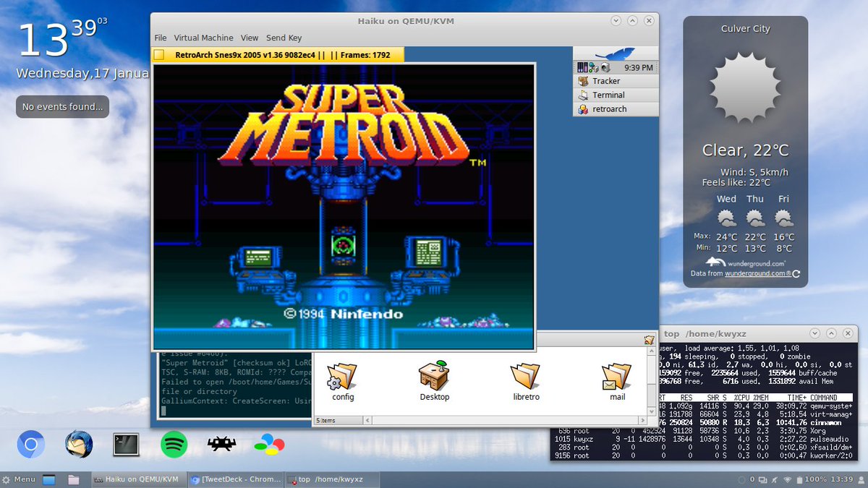Select Terminal in the Haiku Deskbar
Image resolution: width=868 pixels, height=488 pixels.
click(616, 95)
